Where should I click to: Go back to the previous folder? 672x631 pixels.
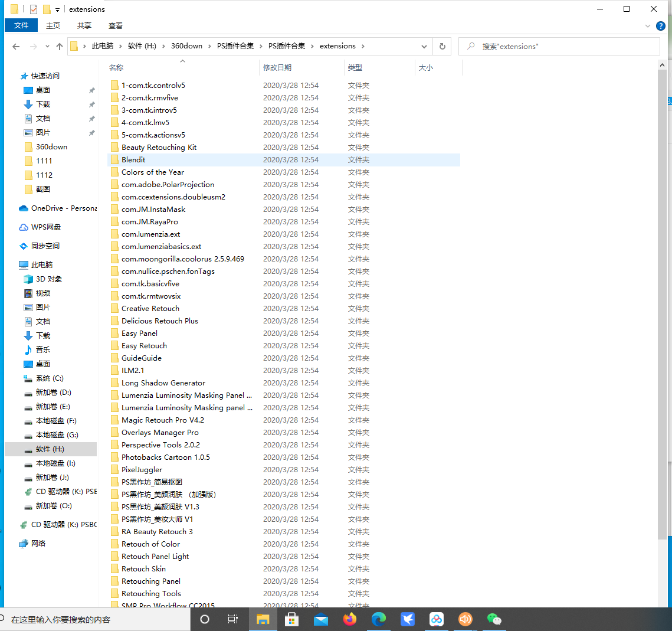click(16, 46)
